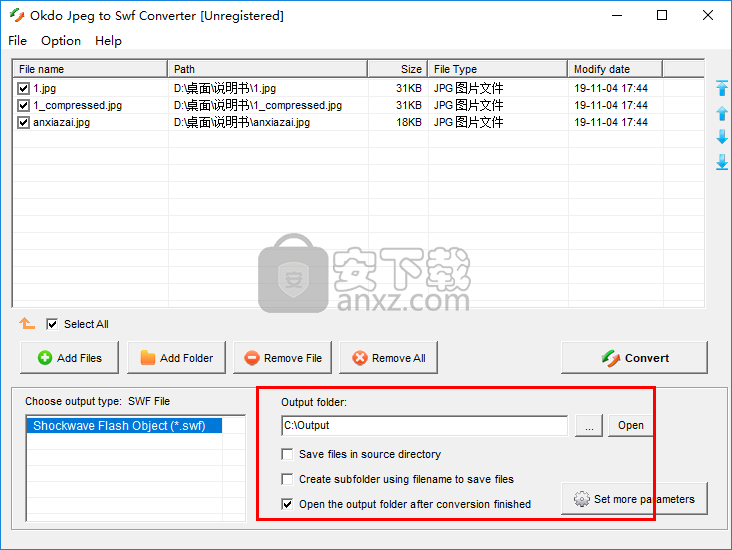Open the Help menu
This screenshot has height=550, width=732.
(108, 41)
